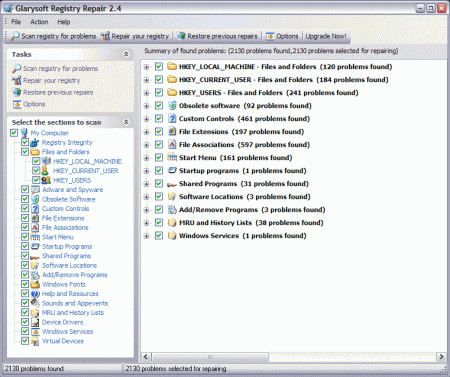Expand the Software Locations results node
Image resolution: width=450 pixels, height=377 pixels.
click(146, 197)
